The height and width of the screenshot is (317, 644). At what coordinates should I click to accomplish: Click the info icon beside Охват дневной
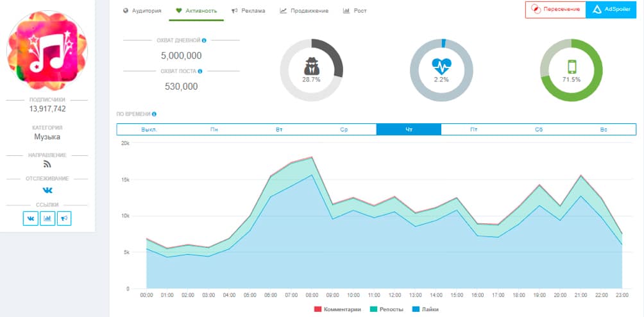204,40
